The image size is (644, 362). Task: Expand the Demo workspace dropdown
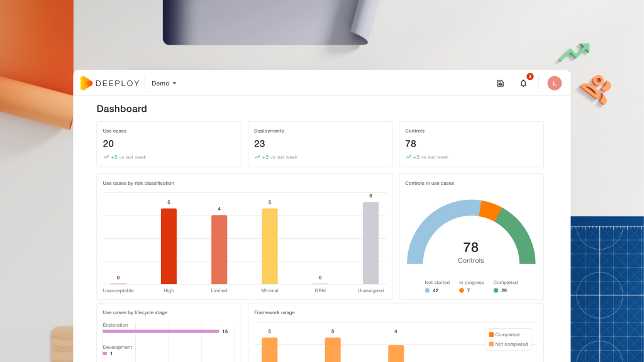click(164, 84)
